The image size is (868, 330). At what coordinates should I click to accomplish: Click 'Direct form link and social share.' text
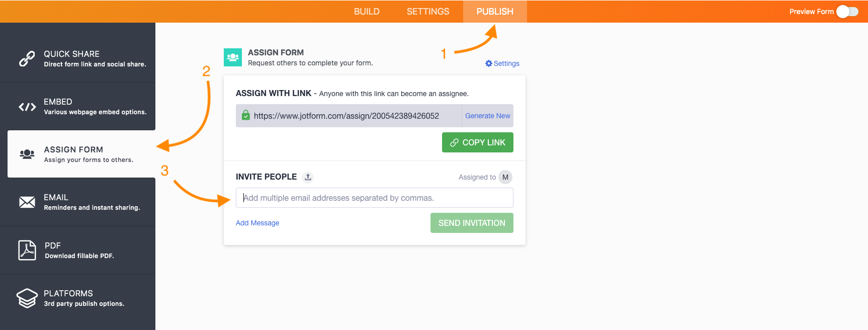95,64
